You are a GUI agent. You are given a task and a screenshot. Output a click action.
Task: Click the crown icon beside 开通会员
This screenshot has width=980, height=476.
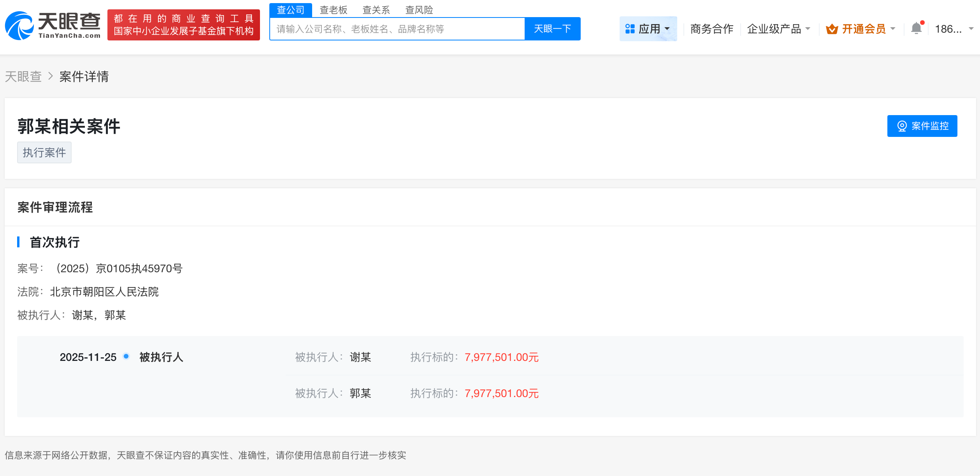[x=831, y=28]
